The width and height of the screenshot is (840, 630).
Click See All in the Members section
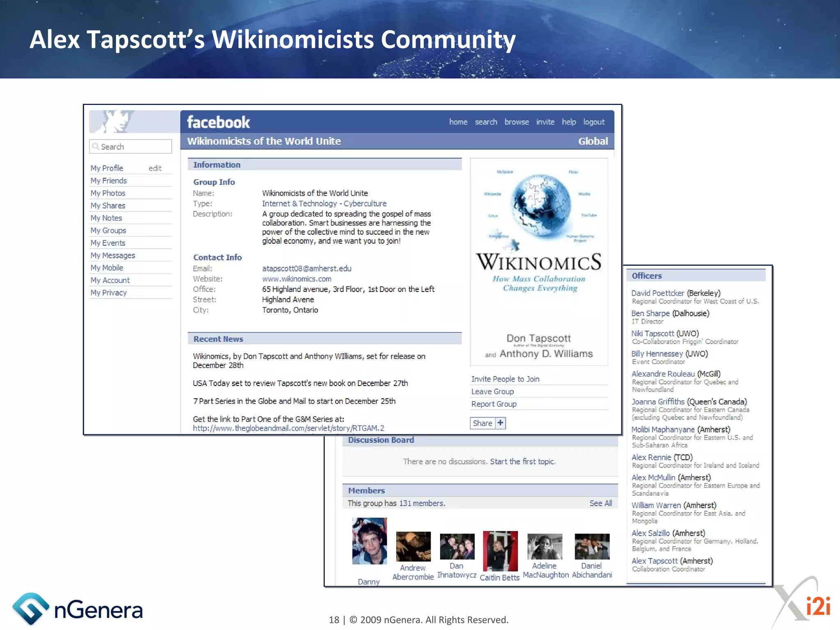601,503
